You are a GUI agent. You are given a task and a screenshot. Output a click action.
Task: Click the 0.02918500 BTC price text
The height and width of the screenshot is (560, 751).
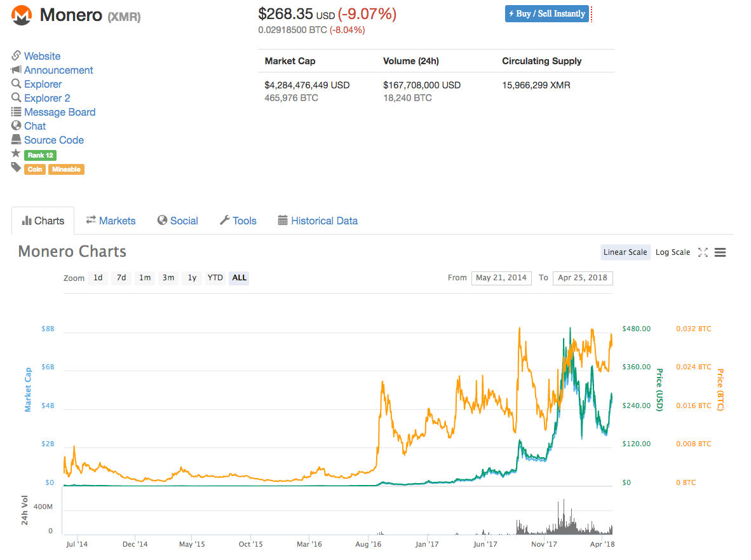[293, 30]
